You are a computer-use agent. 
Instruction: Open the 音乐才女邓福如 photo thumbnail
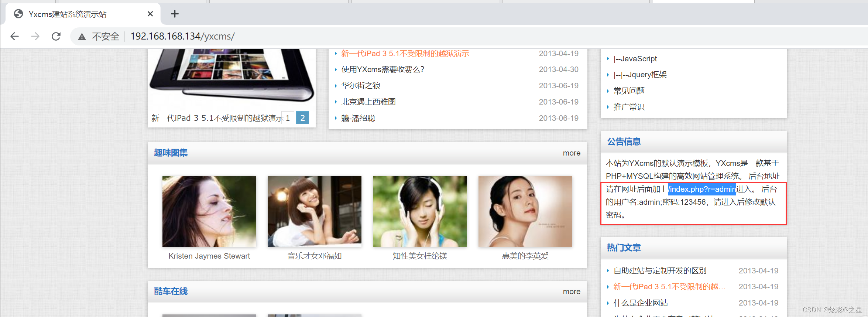pyautogui.click(x=314, y=211)
